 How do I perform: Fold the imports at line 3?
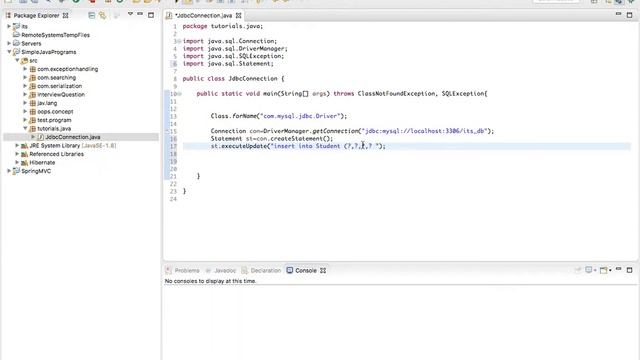pyautogui.click(x=179, y=41)
